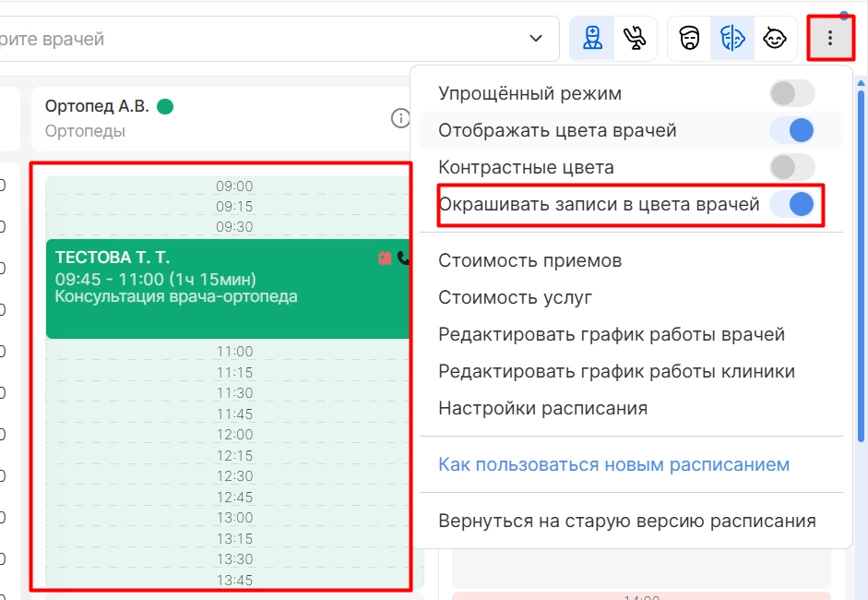Image resolution: width=868 pixels, height=600 pixels.
Task: Open ТЕСТОВА Т. Т. appointment card
Action: 228,289
